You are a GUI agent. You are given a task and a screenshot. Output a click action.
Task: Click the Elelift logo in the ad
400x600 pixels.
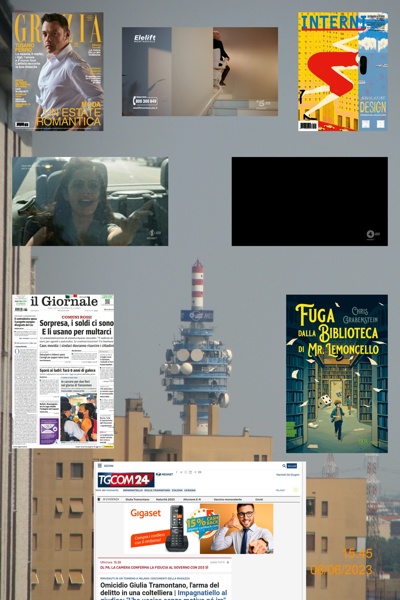[x=145, y=38]
